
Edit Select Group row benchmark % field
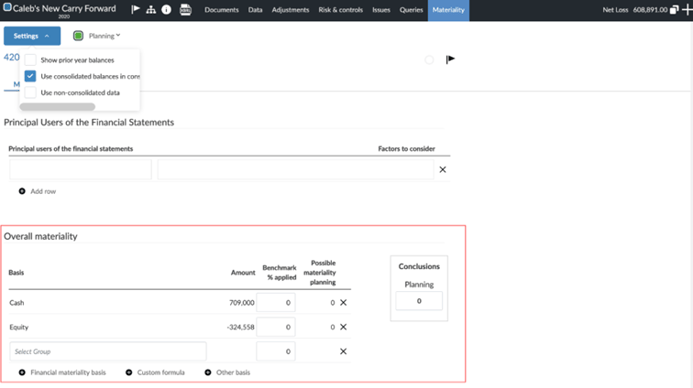point(276,351)
